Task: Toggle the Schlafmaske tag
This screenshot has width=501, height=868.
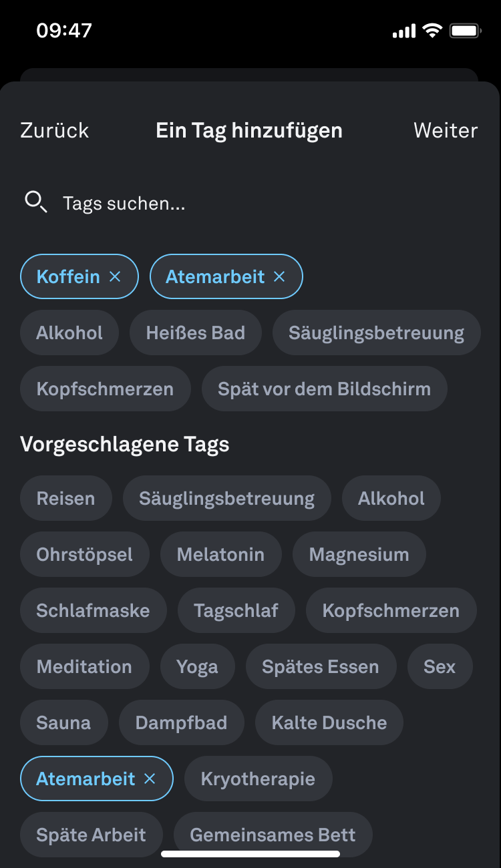Action: 93,610
